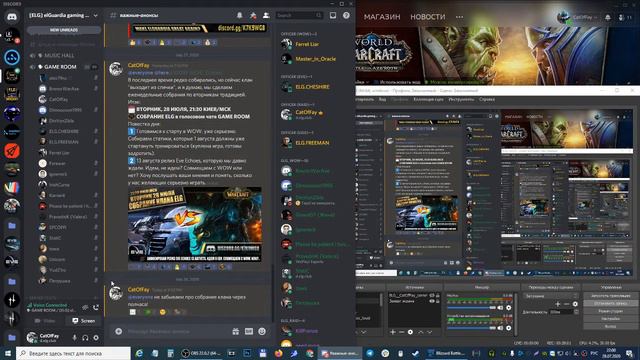This screenshot has width=640, height=360.
Task: Mute the first mixer channel speaker icon
Action: point(500,307)
